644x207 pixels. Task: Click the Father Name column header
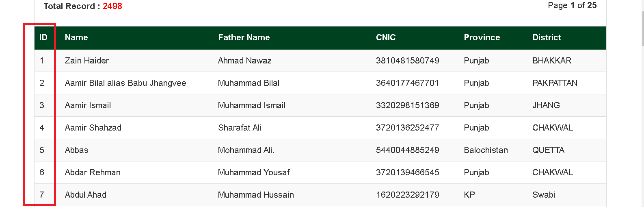tap(244, 37)
